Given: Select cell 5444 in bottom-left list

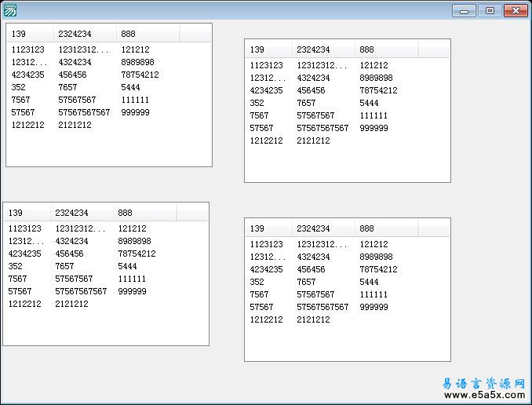Looking at the screenshot, I should [127, 266].
